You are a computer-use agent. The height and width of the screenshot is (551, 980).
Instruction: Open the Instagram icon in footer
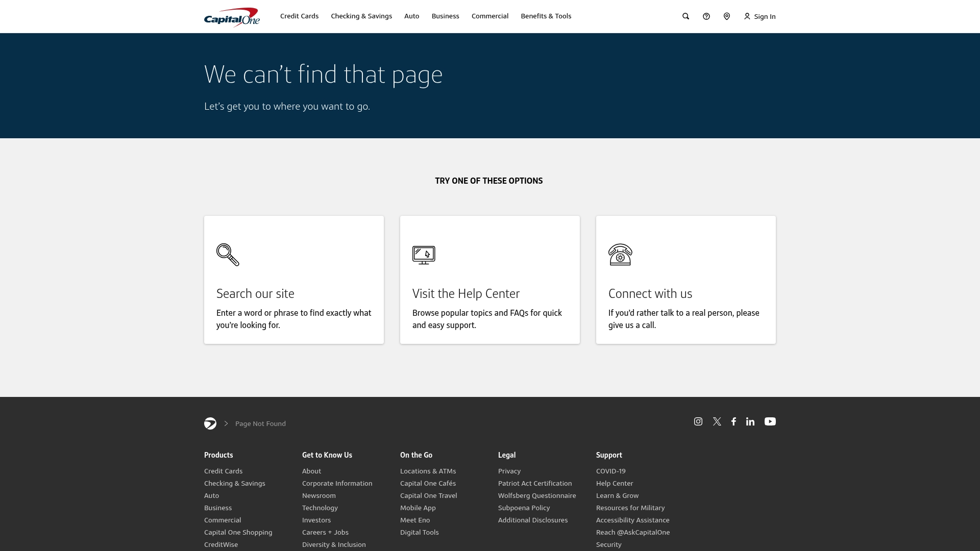(698, 421)
